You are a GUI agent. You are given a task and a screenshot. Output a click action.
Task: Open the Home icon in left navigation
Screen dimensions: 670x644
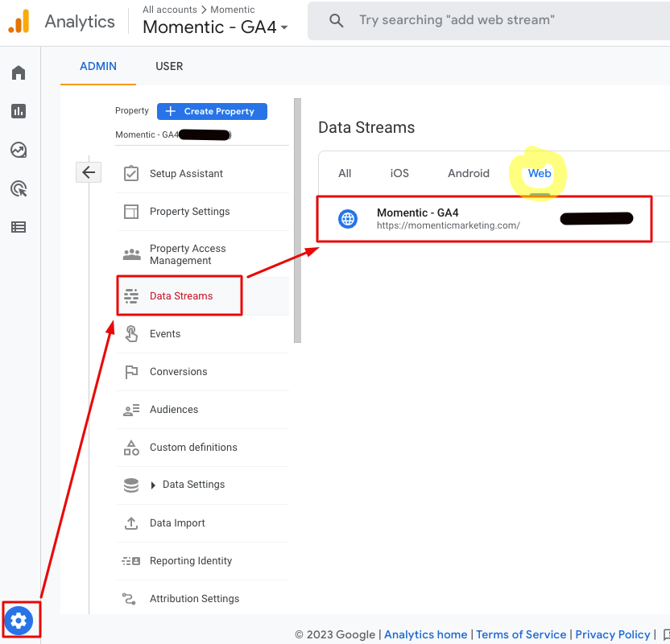click(19, 72)
